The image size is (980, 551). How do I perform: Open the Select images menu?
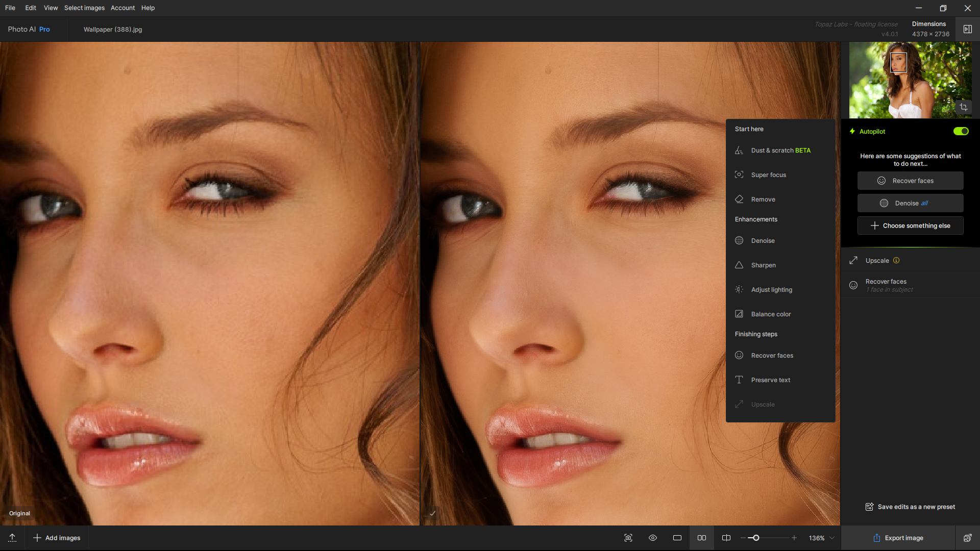pos(84,8)
